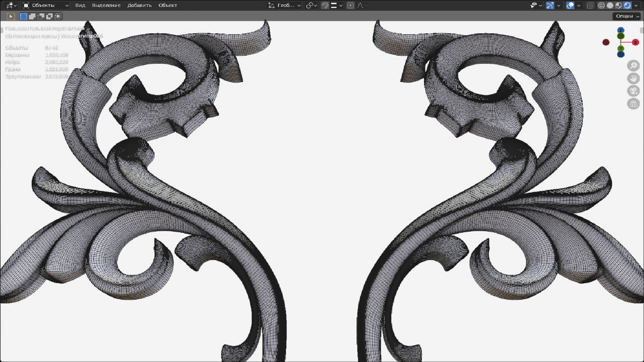This screenshot has height=362, width=644.
Task: Click the hand pan view icon
Action: click(x=633, y=78)
